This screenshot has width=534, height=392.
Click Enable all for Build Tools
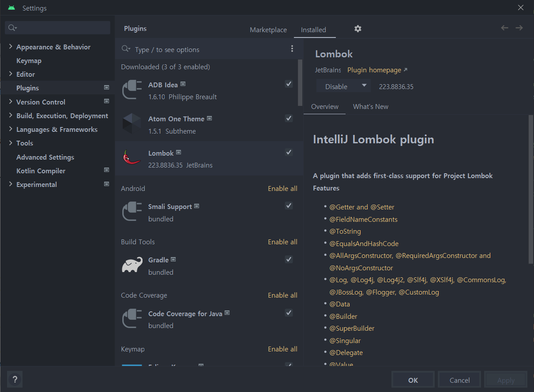coord(282,242)
